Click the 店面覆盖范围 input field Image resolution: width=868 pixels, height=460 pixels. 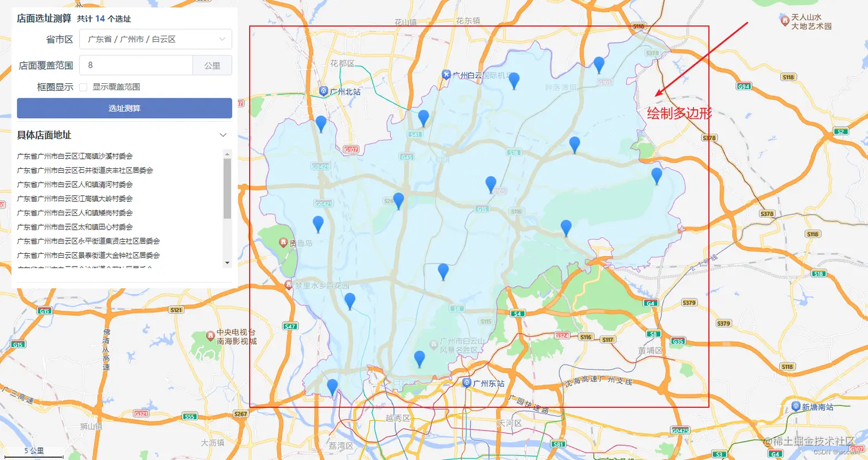[135, 65]
